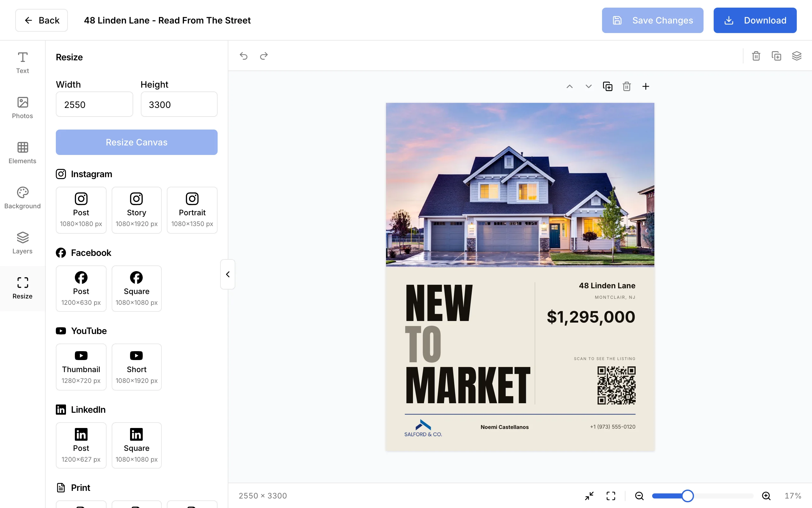Click the 2550 × 3300 size label
Viewport: 812px width, 508px height.
(263, 496)
